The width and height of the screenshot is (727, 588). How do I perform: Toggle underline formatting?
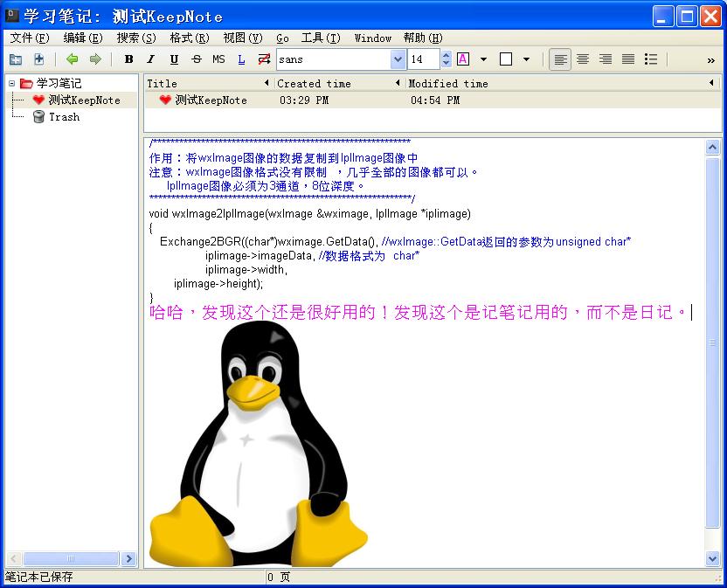coord(174,59)
